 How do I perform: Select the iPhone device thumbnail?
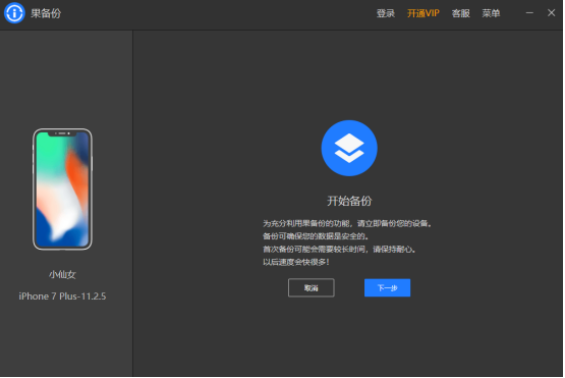pos(62,189)
